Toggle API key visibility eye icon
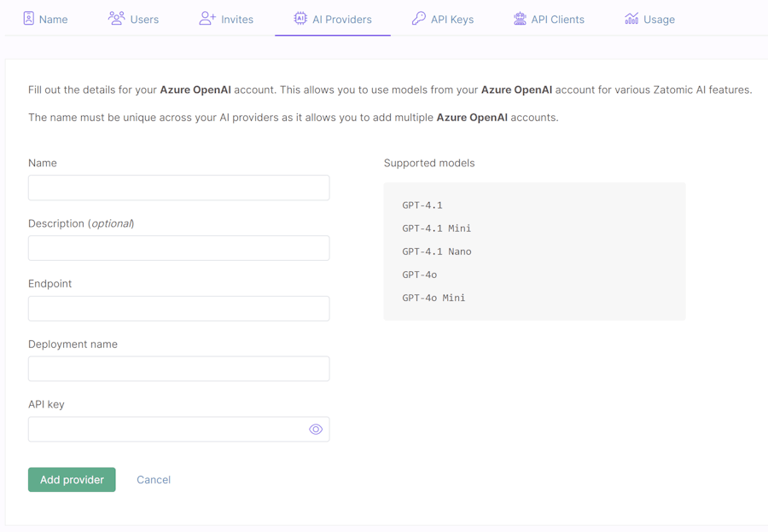The image size is (768, 532). 316,429
